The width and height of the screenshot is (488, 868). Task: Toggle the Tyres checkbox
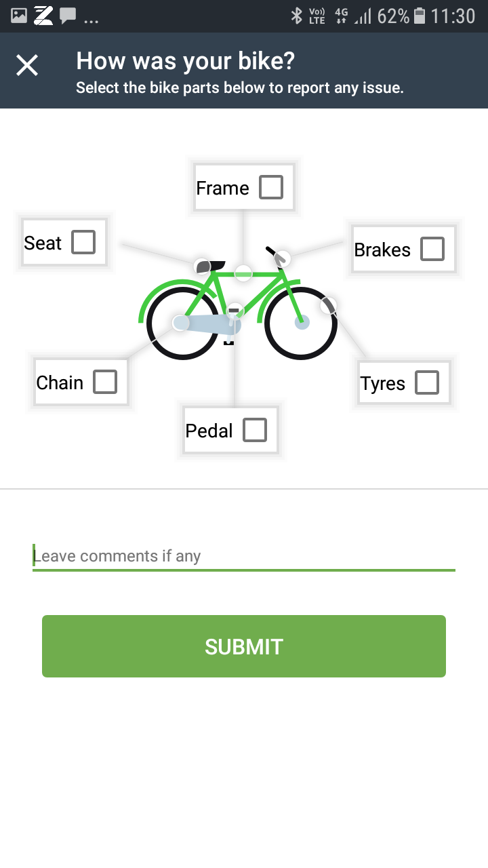tap(427, 382)
